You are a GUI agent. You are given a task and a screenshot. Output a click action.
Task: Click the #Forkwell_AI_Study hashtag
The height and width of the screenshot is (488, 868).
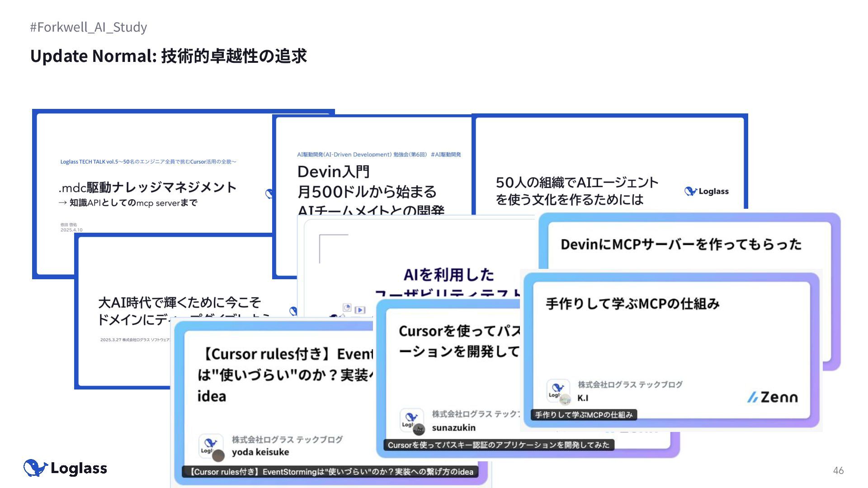pos(89,27)
